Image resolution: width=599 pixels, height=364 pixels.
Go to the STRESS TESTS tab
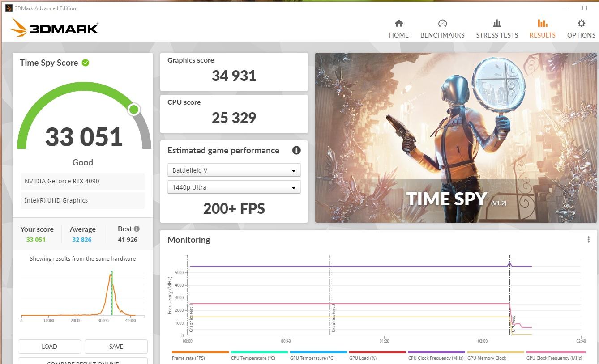(x=497, y=29)
